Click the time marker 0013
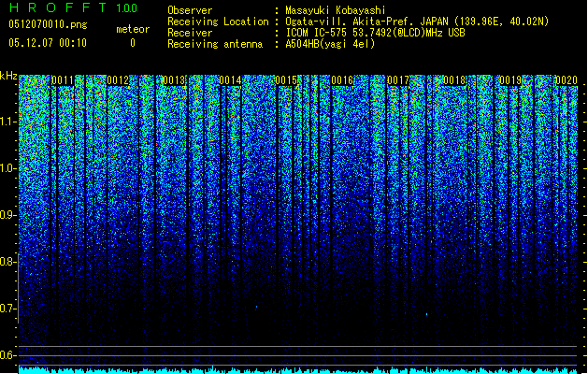Viewport: 588px width, 374px height. point(175,80)
